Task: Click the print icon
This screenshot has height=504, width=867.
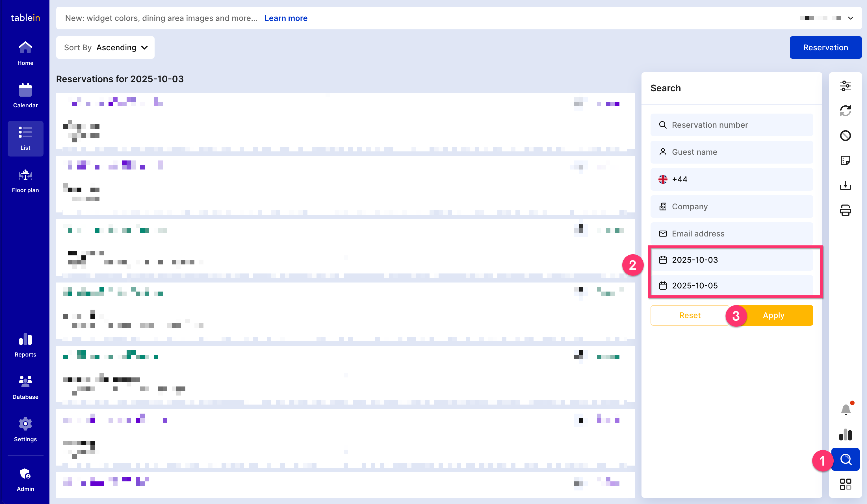Action: pyautogui.click(x=845, y=210)
